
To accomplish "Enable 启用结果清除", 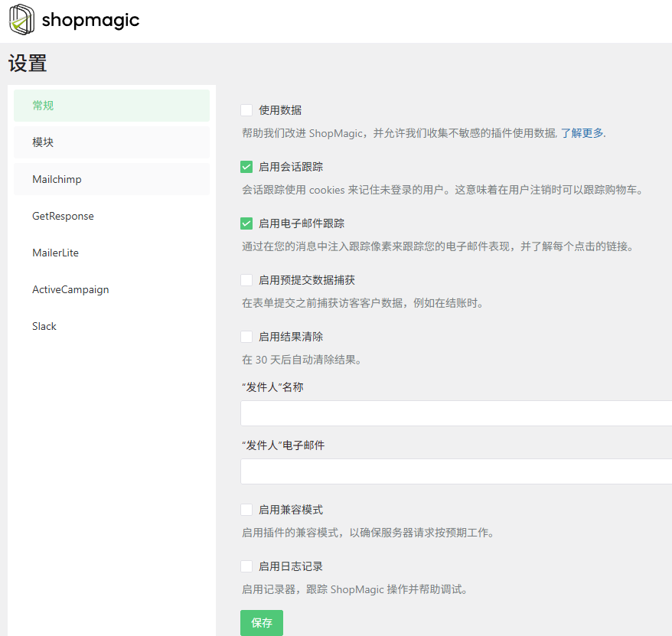I will [x=246, y=336].
